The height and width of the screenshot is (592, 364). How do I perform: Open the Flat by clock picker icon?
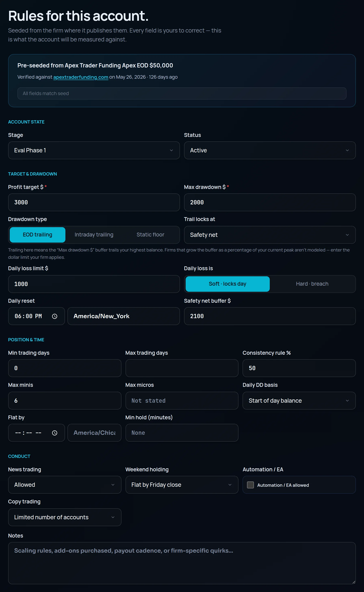[x=55, y=433]
